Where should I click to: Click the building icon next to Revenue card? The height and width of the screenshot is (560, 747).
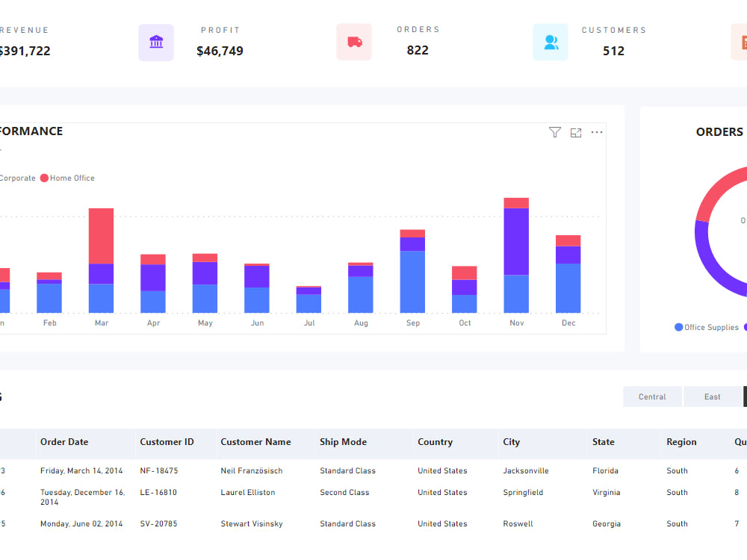[156, 42]
